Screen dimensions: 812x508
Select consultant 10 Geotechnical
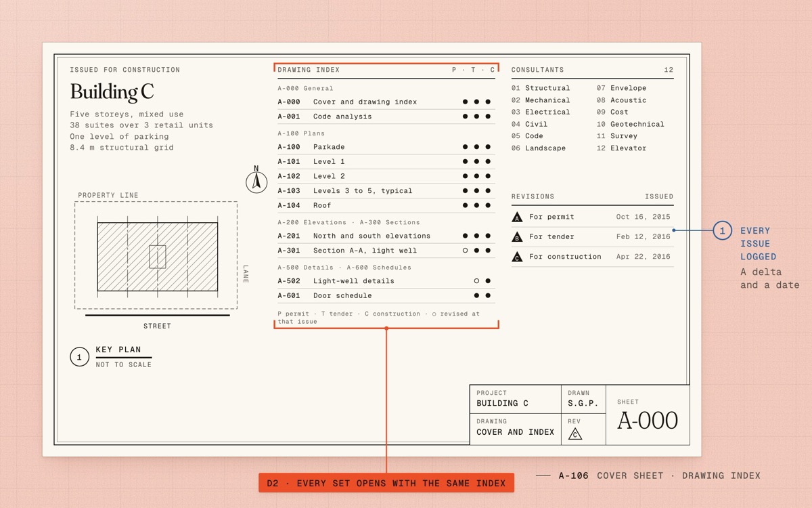631,124
